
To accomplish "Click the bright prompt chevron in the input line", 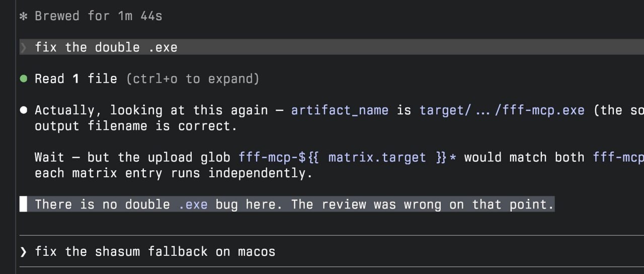I will click(x=23, y=251).
